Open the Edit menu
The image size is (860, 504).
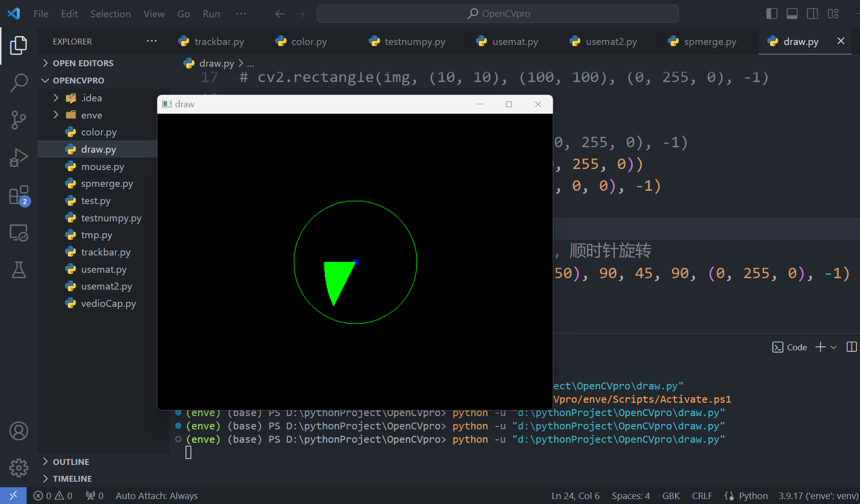(x=69, y=14)
